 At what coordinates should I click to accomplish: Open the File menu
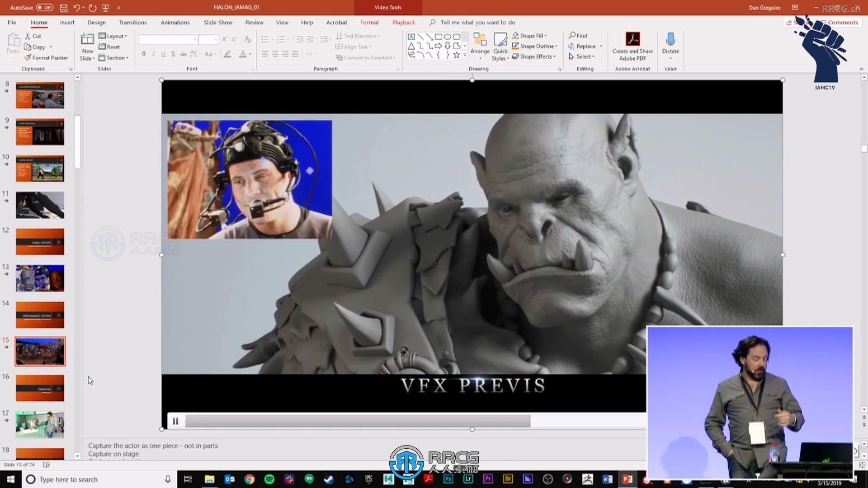pos(12,22)
